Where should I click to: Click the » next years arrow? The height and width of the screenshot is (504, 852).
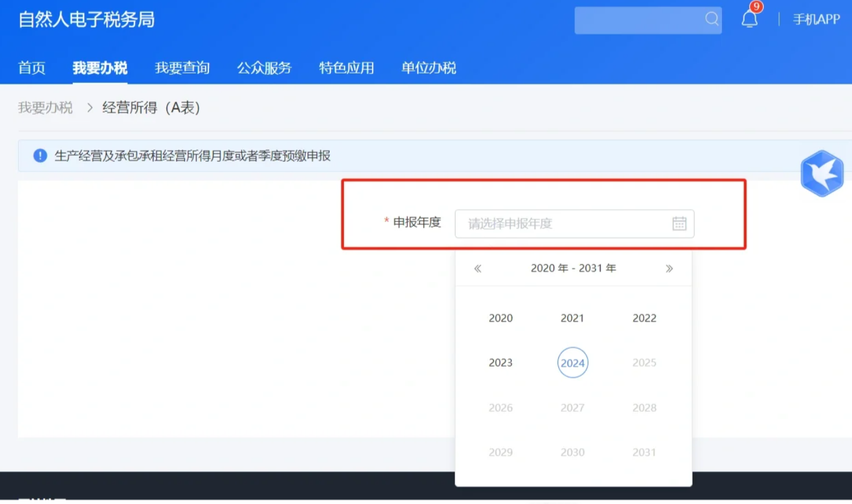[669, 268]
